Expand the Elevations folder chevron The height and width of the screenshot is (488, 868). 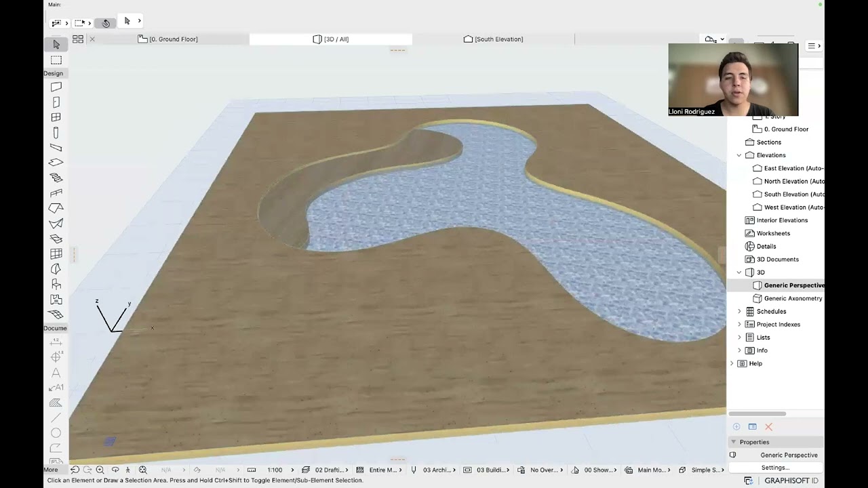[739, 155]
